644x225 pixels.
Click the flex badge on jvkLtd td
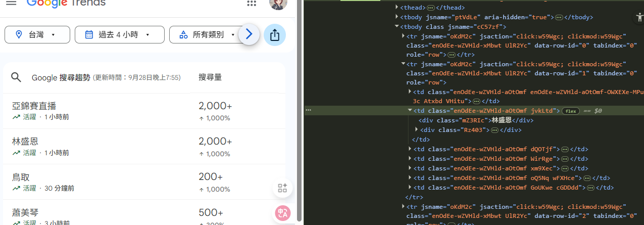tap(571, 111)
